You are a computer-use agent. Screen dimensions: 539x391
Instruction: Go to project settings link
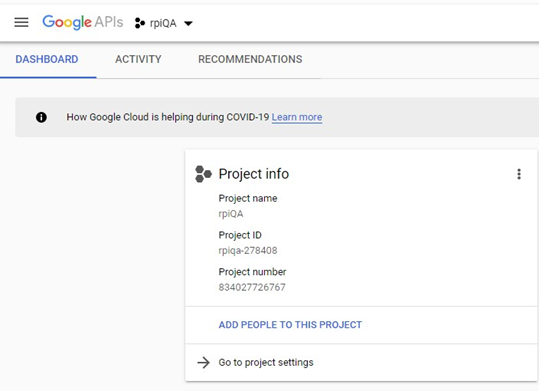(266, 362)
